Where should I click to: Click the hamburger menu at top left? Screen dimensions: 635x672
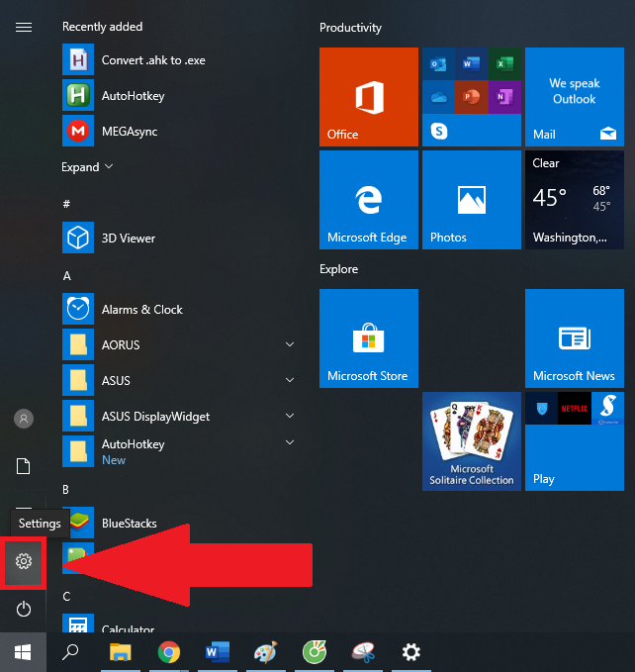tap(23, 27)
